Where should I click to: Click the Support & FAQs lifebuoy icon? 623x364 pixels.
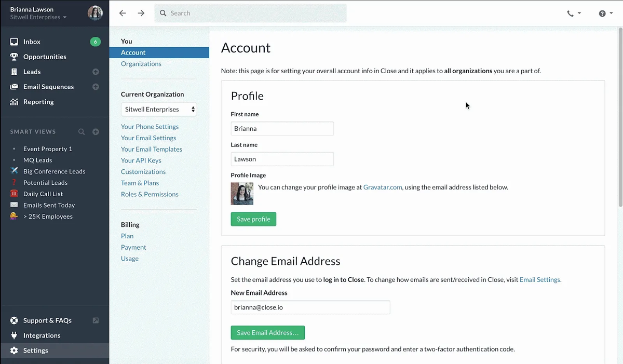(14, 320)
